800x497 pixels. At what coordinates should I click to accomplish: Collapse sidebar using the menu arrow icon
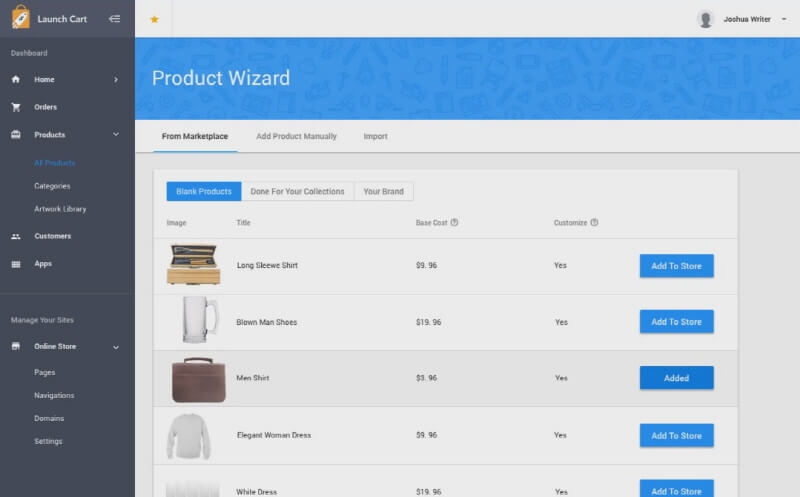tap(114, 19)
